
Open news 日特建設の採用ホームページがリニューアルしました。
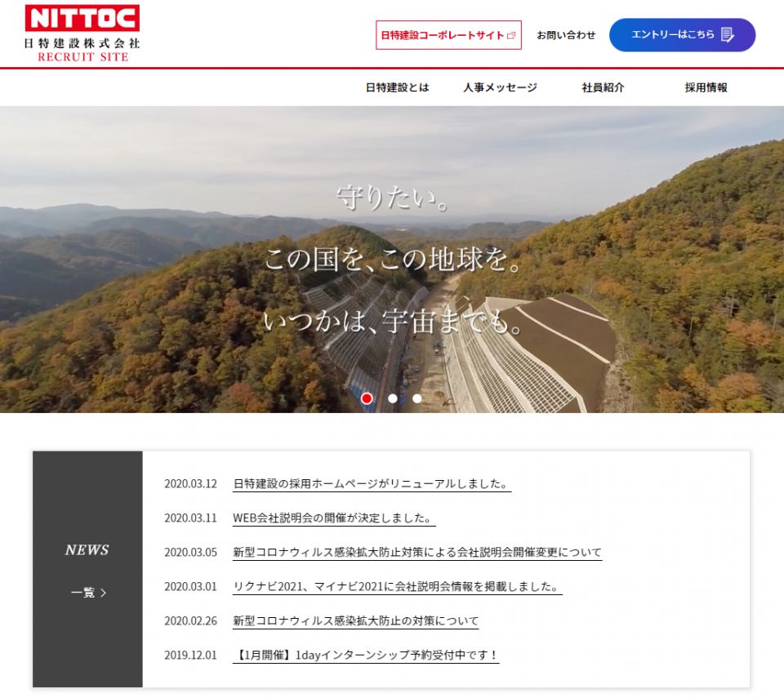[x=372, y=483]
